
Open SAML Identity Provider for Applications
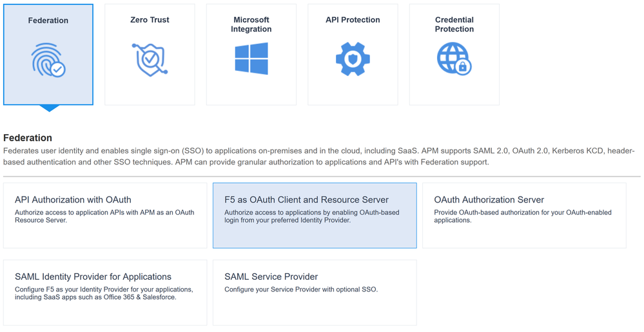click(93, 277)
